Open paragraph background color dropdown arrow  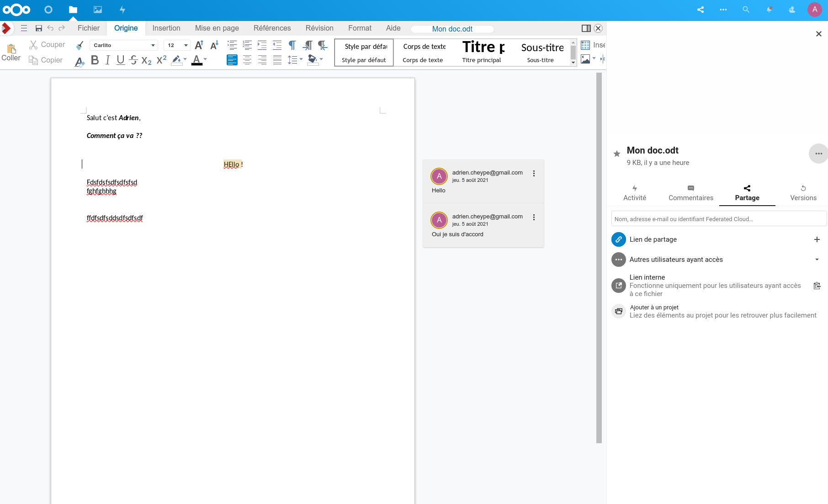point(321,59)
